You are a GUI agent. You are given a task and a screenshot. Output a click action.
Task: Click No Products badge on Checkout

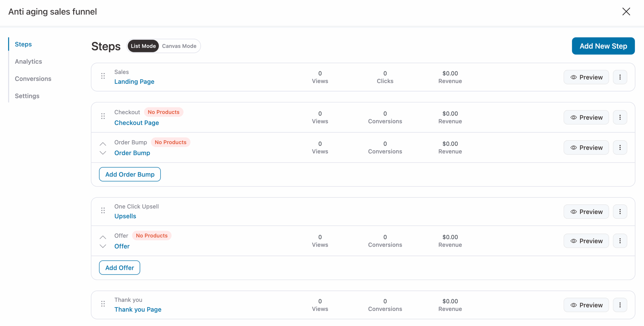[164, 112]
